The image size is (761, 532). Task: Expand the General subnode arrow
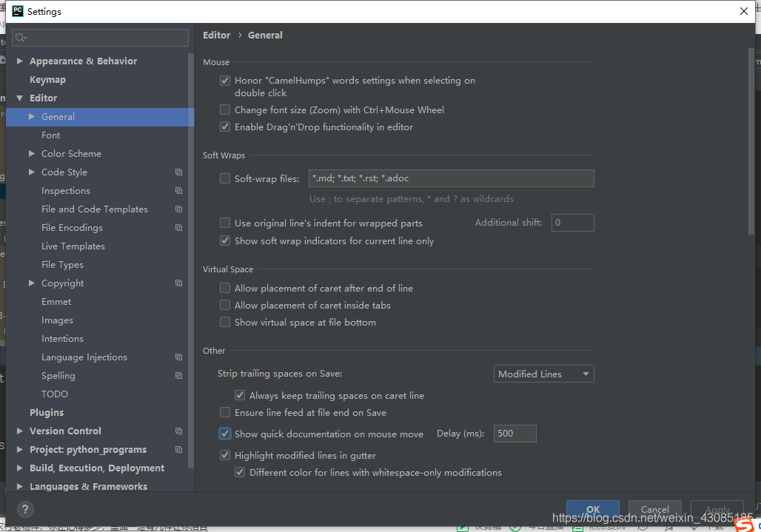point(32,116)
